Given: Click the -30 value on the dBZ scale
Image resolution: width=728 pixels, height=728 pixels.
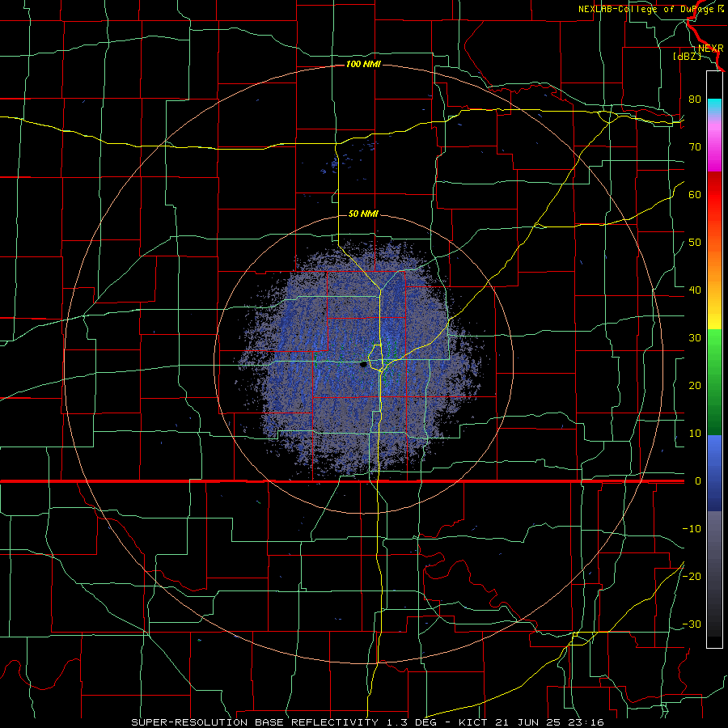Looking at the screenshot, I should (692, 624).
